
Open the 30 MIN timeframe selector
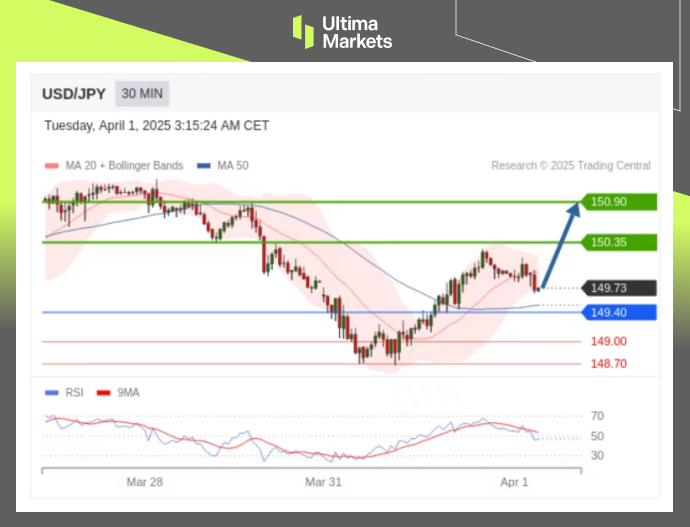coord(142,94)
